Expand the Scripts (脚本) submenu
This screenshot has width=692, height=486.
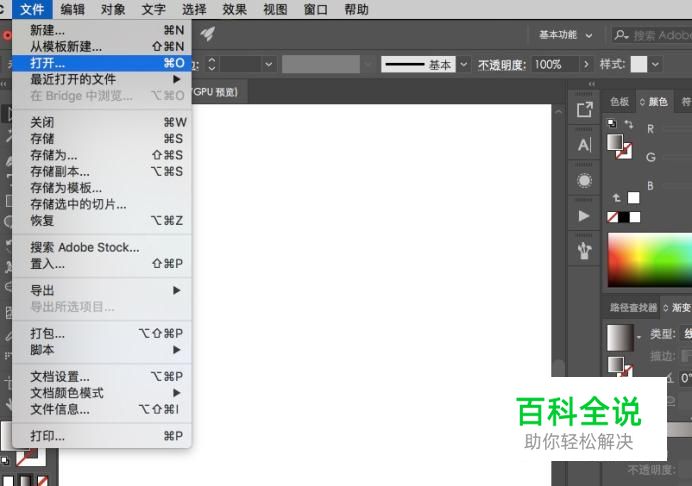102,350
